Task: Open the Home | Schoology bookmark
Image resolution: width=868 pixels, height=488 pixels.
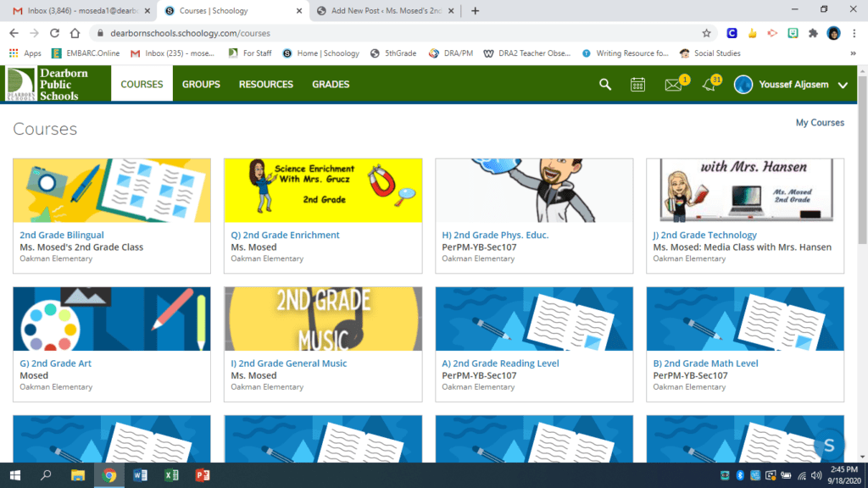Action: (x=320, y=53)
